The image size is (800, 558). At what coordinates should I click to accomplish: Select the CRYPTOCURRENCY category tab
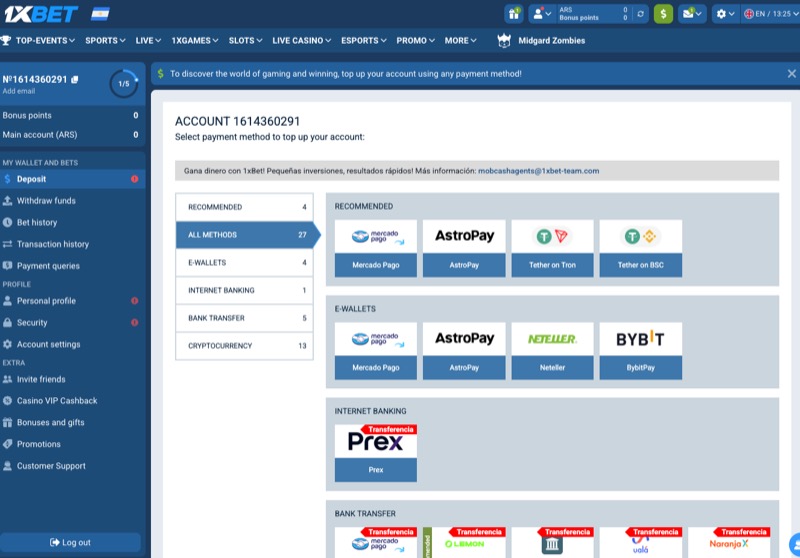244,346
